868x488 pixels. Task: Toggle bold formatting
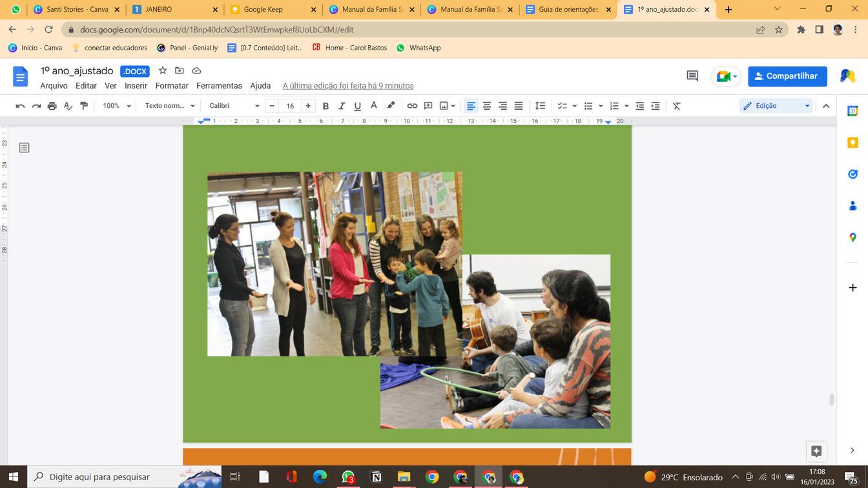pos(325,106)
